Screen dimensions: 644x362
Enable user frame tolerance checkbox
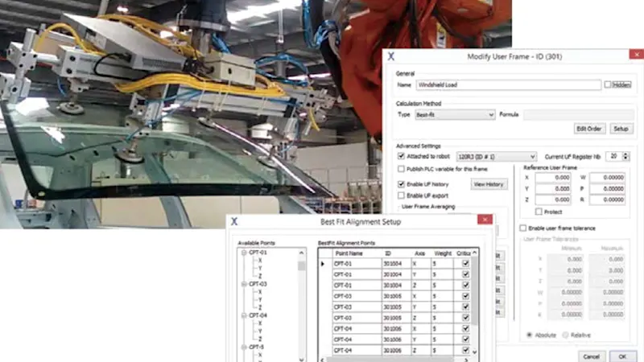tap(522, 228)
